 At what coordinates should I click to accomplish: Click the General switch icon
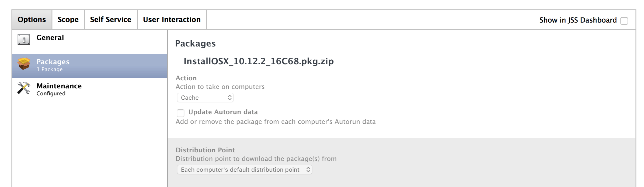coord(24,39)
